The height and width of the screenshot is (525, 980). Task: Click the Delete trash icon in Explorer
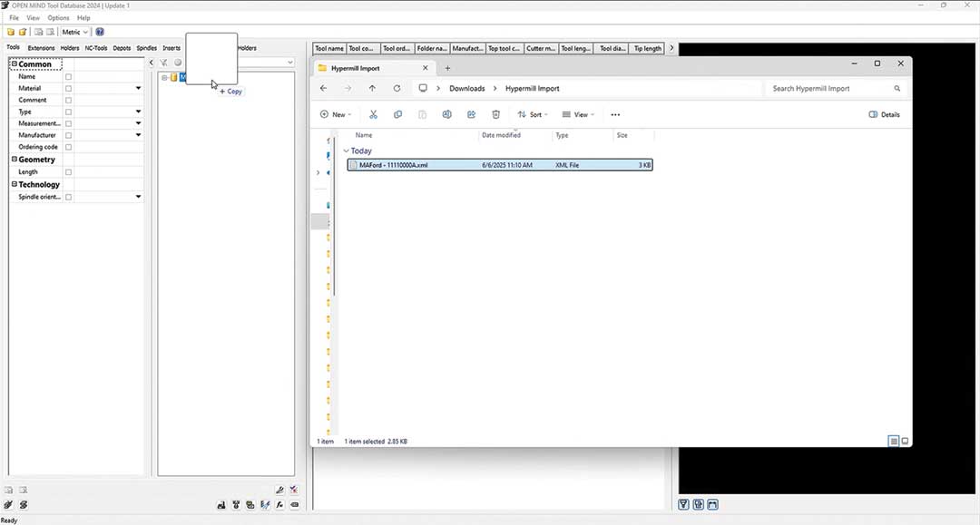(x=495, y=114)
